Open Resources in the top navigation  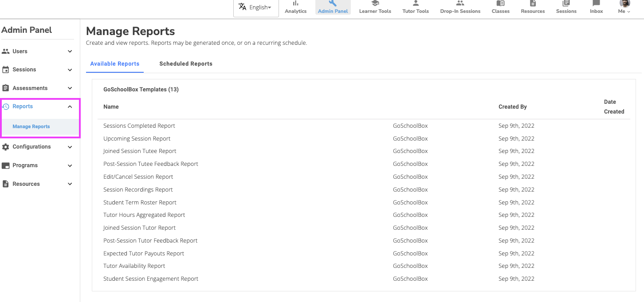pyautogui.click(x=533, y=7)
